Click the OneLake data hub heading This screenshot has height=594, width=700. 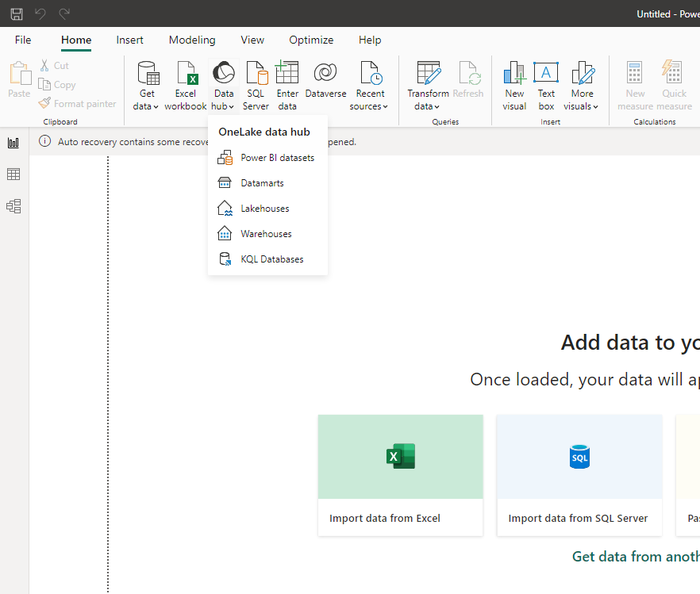(264, 132)
